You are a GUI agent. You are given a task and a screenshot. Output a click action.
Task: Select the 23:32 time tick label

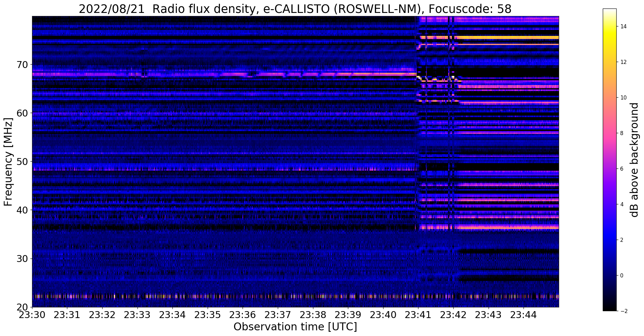(x=102, y=315)
